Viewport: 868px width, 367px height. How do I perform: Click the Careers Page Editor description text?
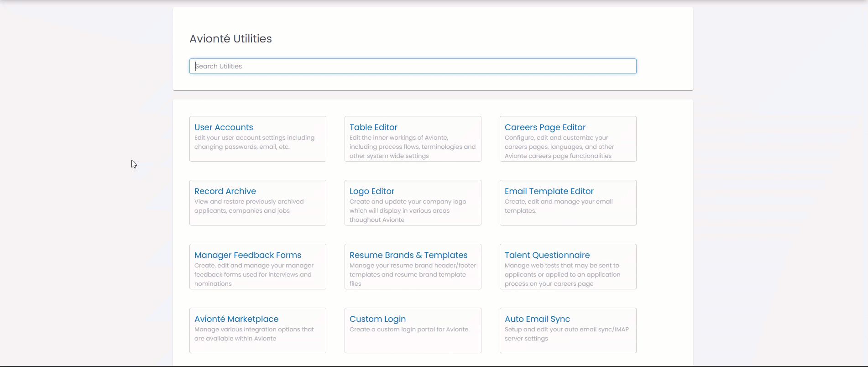coord(559,147)
